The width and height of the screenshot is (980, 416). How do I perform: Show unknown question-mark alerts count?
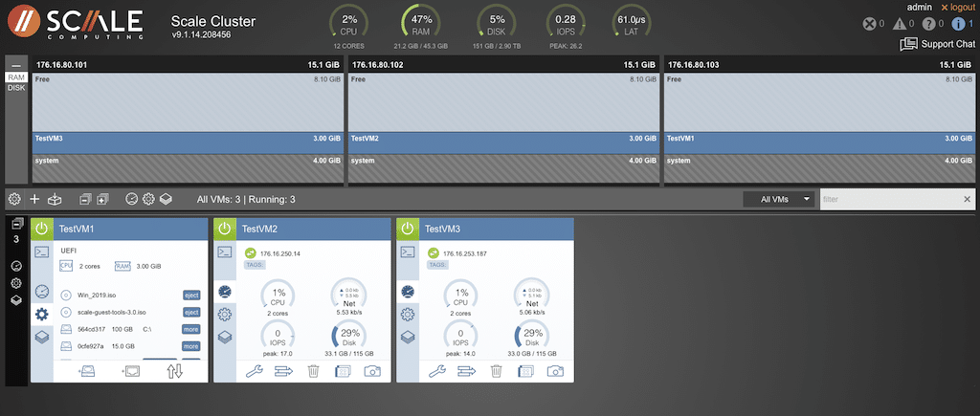click(934, 24)
